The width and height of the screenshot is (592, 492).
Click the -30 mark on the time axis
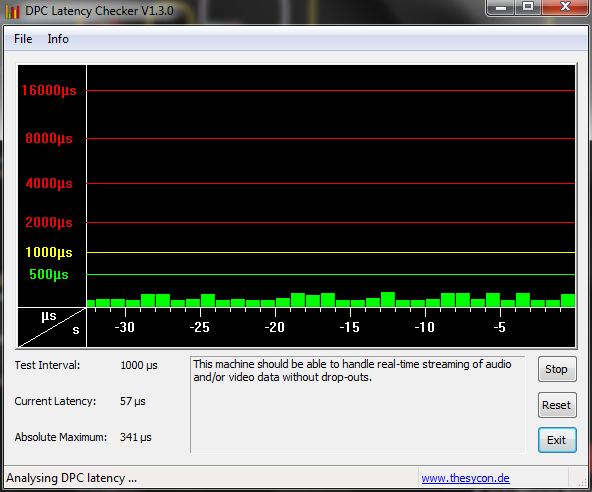click(125, 327)
